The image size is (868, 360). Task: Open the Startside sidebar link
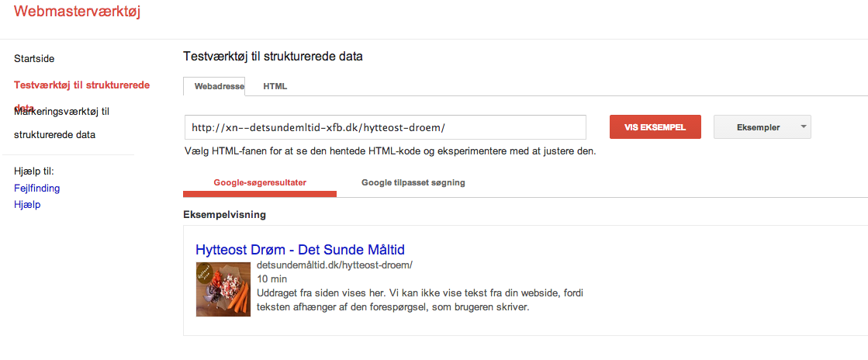[x=34, y=59]
